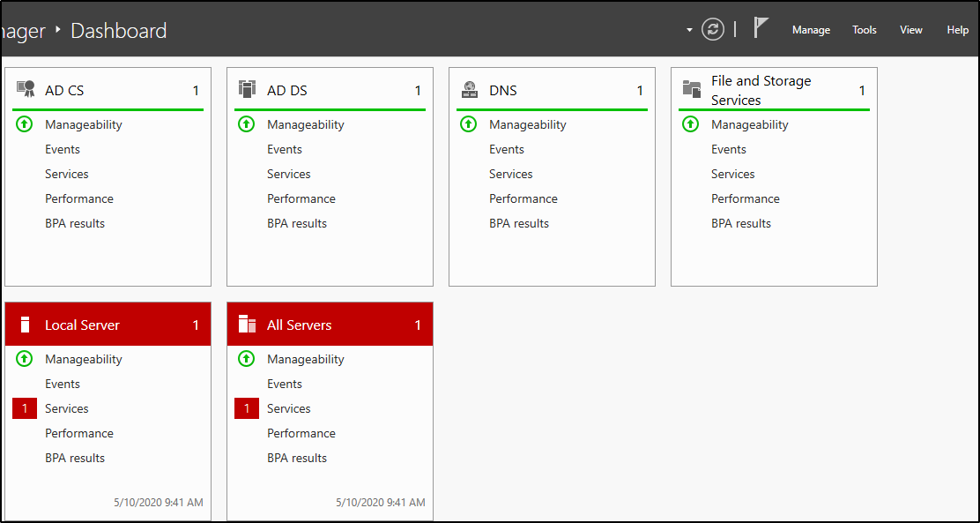Screen dimensions: 980x523
Task: Open Performance in the DNS tile
Action: click(523, 199)
